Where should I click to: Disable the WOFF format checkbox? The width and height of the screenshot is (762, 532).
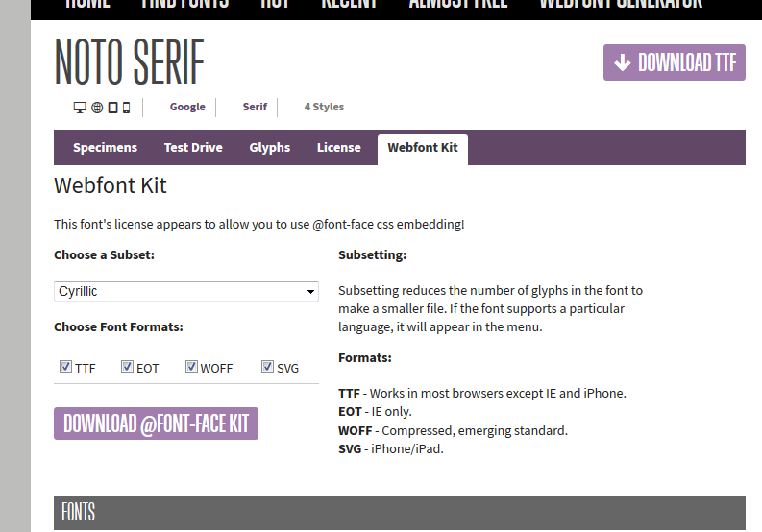click(x=192, y=367)
